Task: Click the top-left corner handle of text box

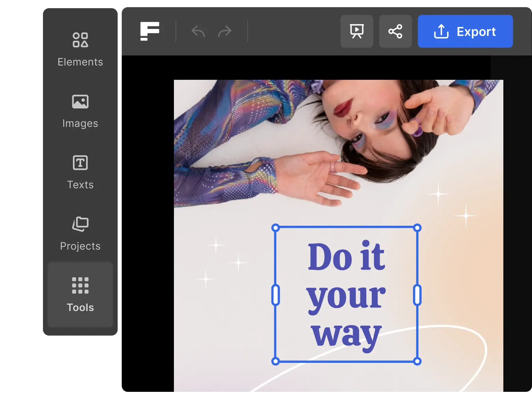Action: [276, 227]
